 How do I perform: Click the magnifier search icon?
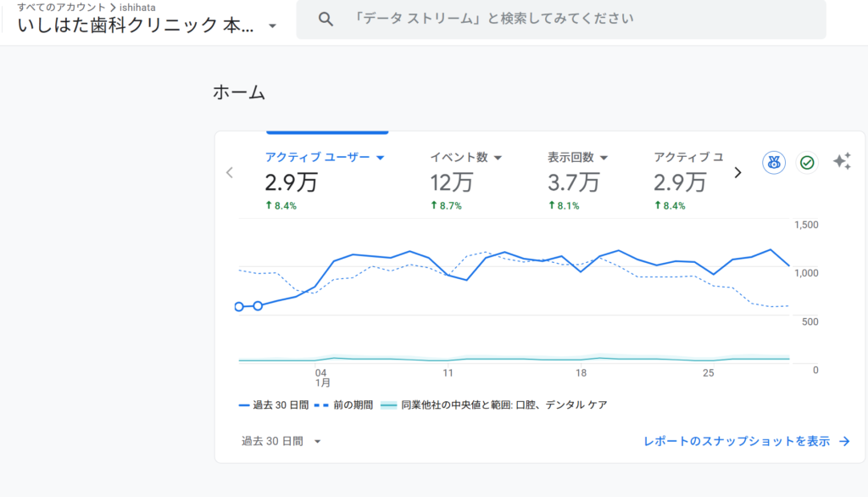(325, 20)
